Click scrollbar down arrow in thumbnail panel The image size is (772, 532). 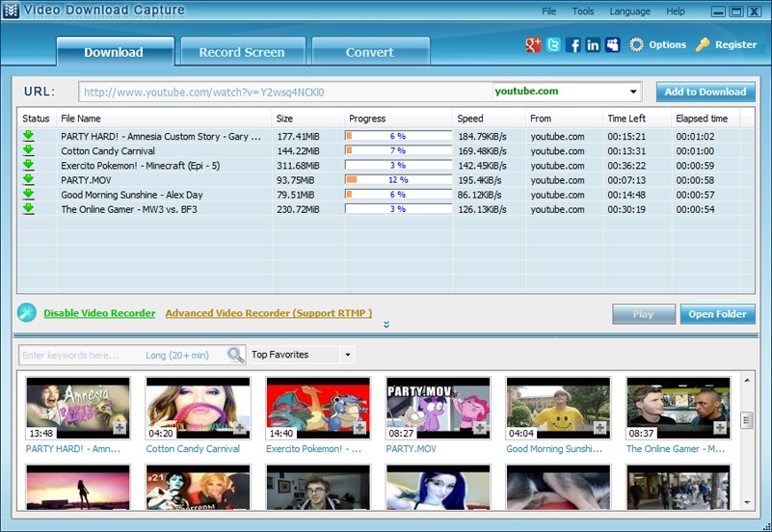747,502
